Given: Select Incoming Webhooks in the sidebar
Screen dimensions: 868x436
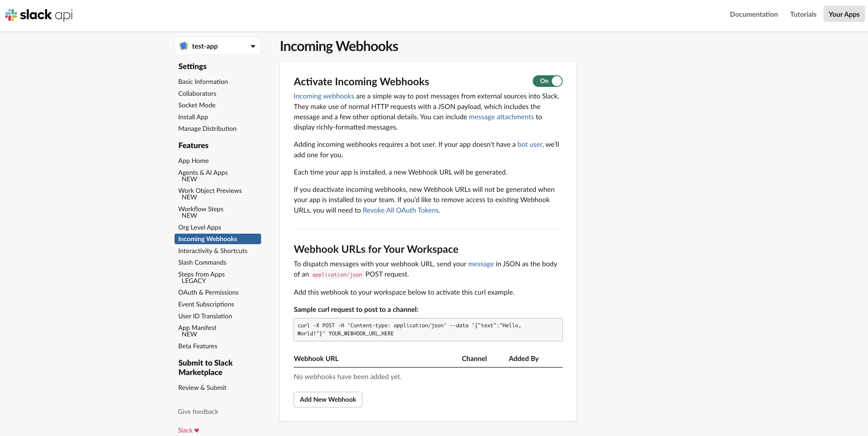Looking at the screenshot, I should coord(218,239).
